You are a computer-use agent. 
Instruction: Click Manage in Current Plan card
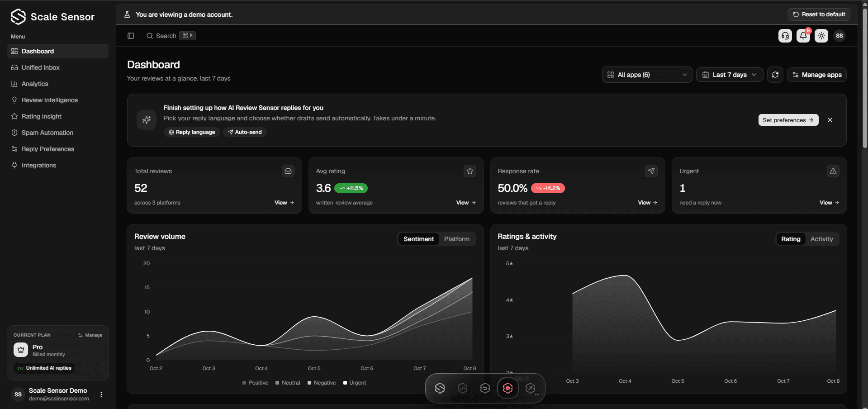click(90, 335)
